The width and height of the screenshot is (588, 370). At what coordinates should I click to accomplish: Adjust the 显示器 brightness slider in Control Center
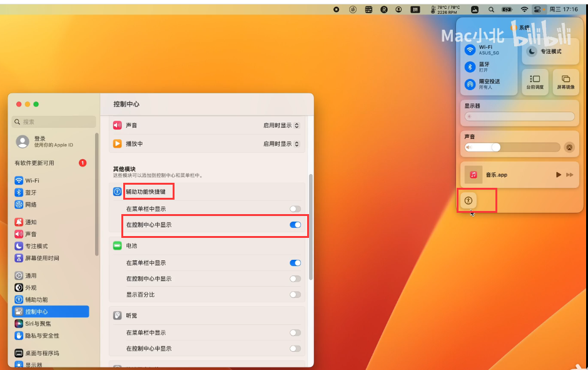click(x=519, y=116)
